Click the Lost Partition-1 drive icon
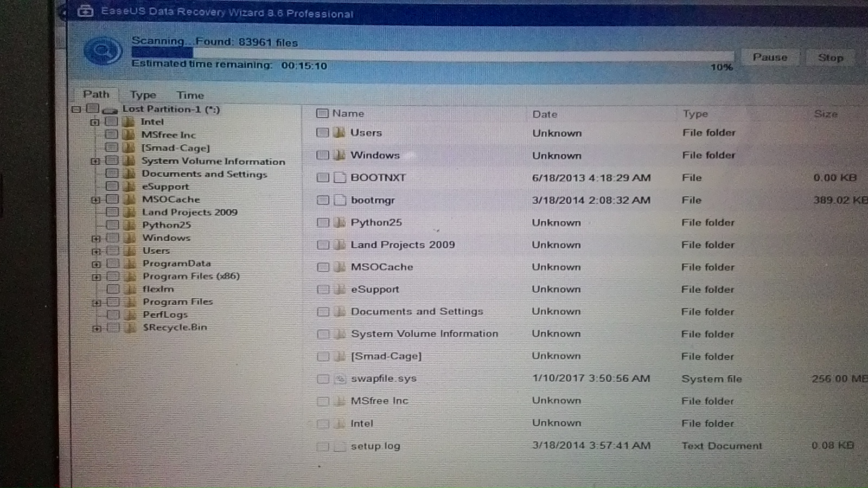868x488 pixels. (x=110, y=110)
